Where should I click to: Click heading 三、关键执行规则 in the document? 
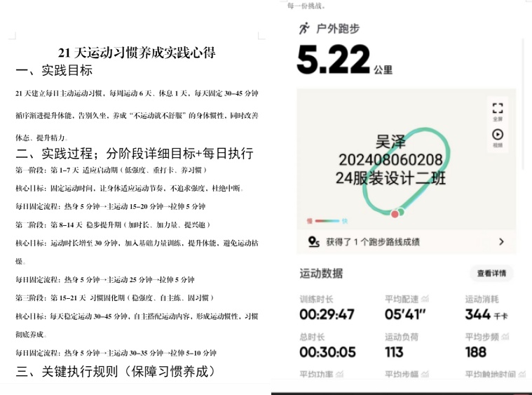[x=116, y=371]
